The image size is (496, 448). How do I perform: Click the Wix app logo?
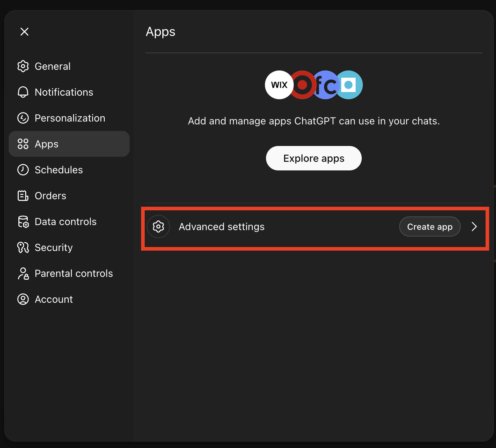279,85
